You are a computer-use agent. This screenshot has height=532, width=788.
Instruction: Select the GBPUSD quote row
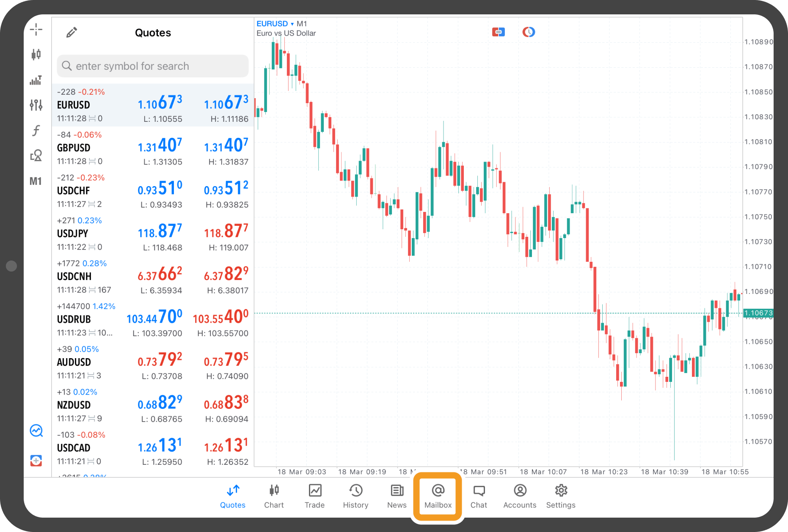[153, 148]
